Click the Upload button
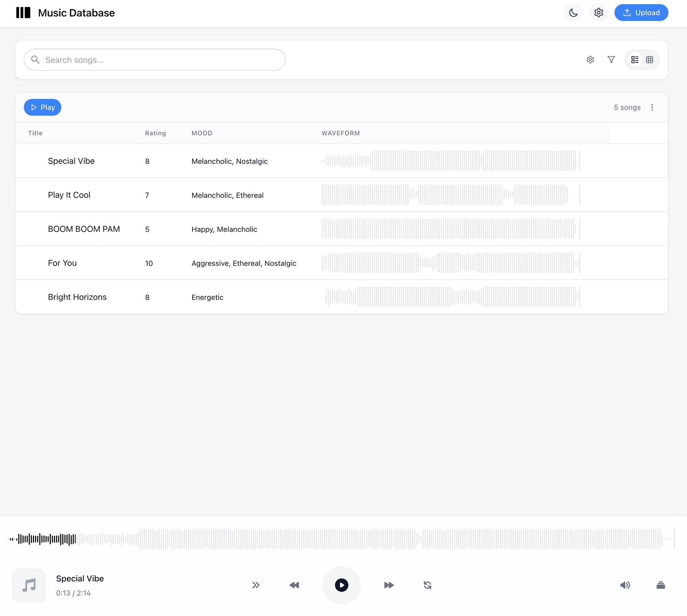The height and width of the screenshot is (616, 687). click(641, 12)
